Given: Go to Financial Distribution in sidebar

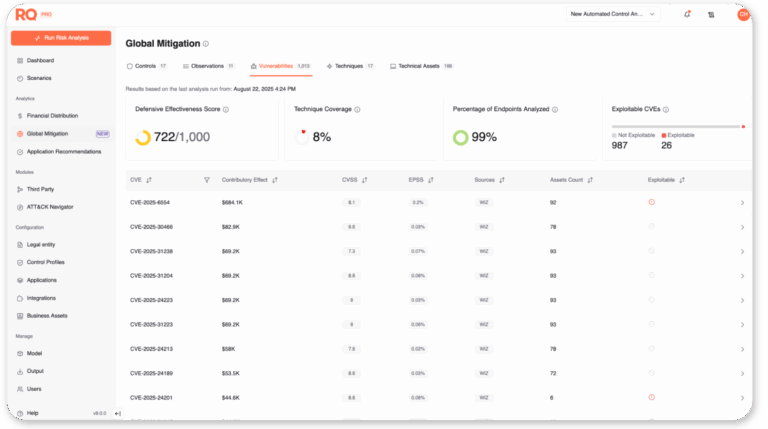Looking at the screenshot, I should 51,116.
